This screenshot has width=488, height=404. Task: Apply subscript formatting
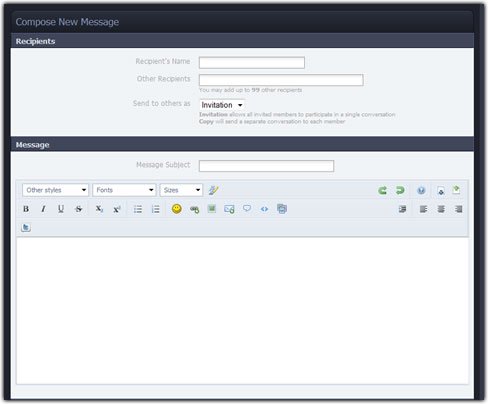tap(99, 209)
